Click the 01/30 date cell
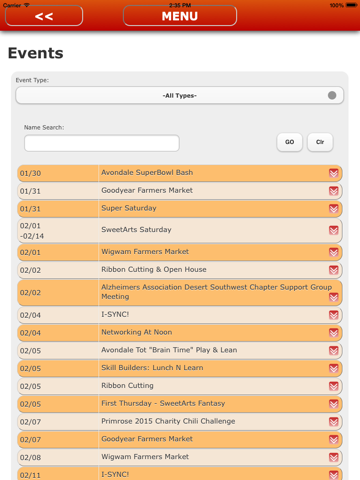The height and width of the screenshot is (480, 360). [x=58, y=173]
